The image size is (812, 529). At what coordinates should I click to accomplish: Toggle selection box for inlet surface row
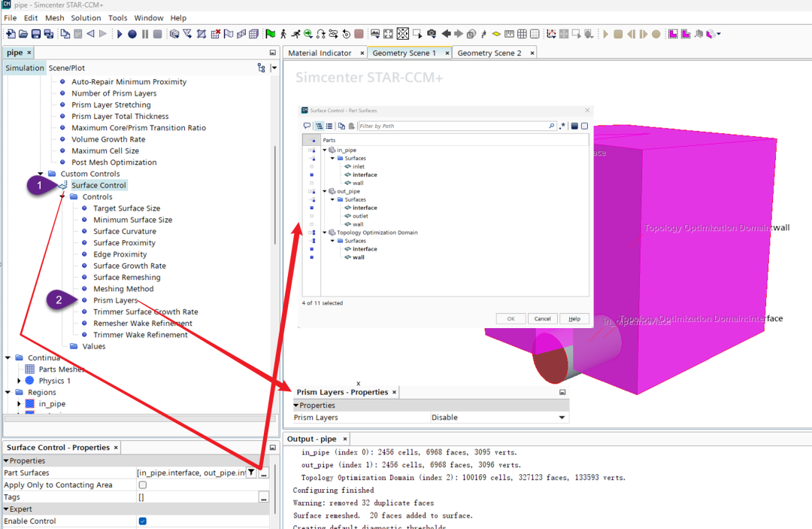[x=312, y=167]
